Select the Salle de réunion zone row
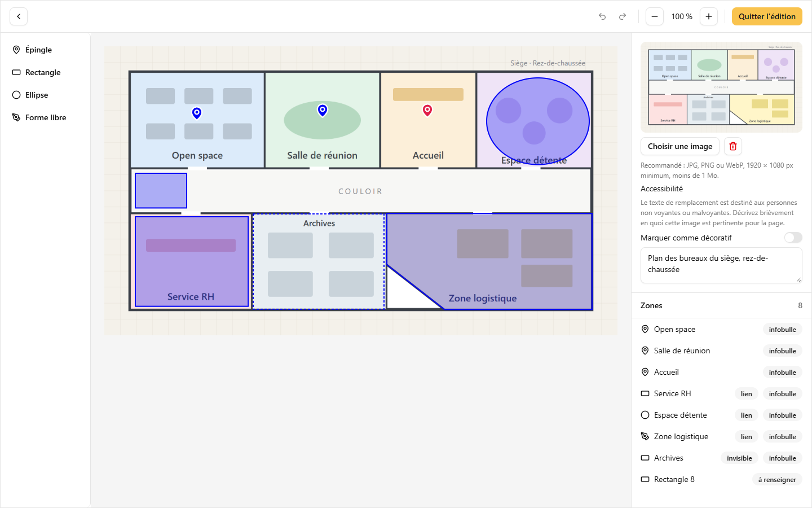The width and height of the screenshot is (812, 508). (x=721, y=351)
